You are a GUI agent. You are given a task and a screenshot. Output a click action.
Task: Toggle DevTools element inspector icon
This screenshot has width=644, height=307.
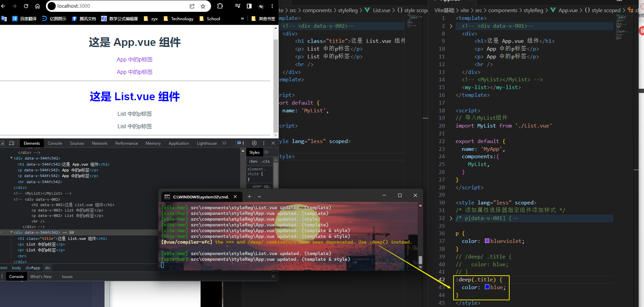click(3, 143)
